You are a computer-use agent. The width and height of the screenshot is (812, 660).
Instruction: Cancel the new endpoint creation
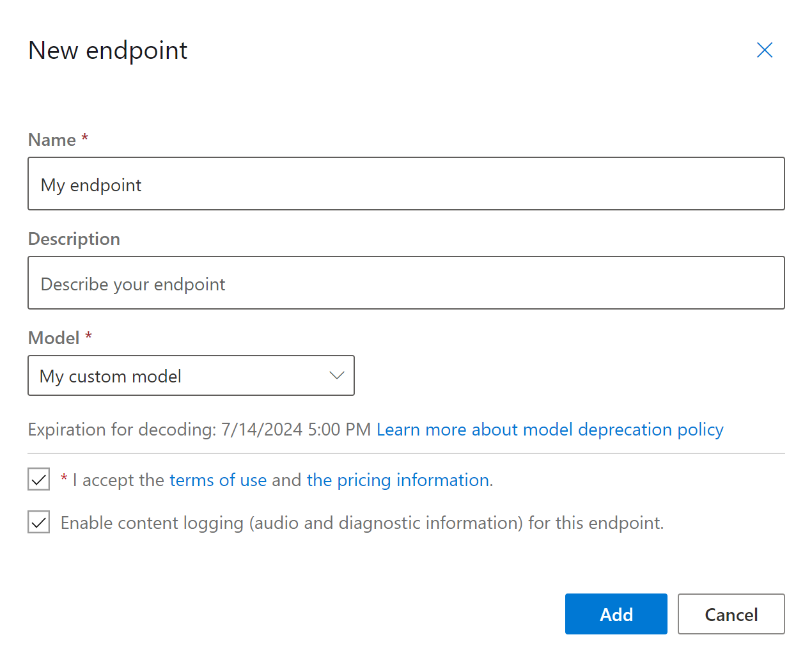tap(731, 614)
